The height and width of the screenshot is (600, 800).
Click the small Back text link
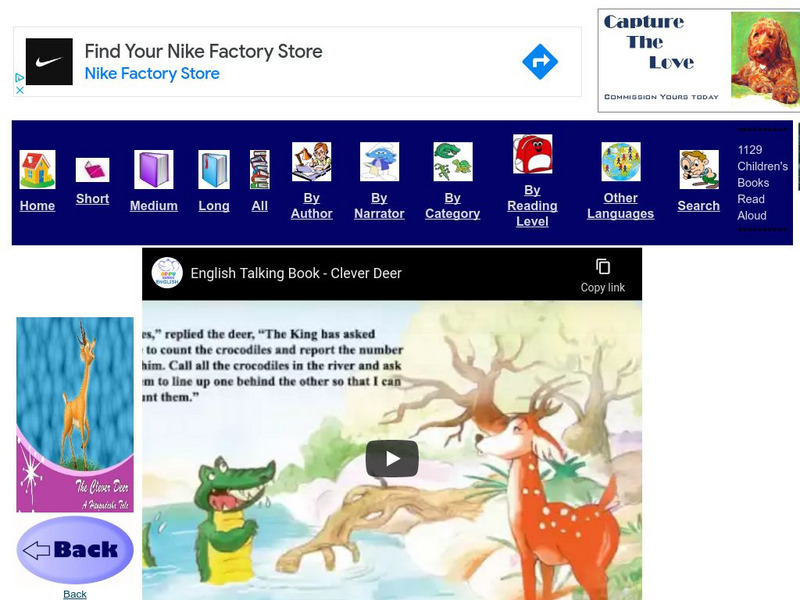tap(74, 594)
